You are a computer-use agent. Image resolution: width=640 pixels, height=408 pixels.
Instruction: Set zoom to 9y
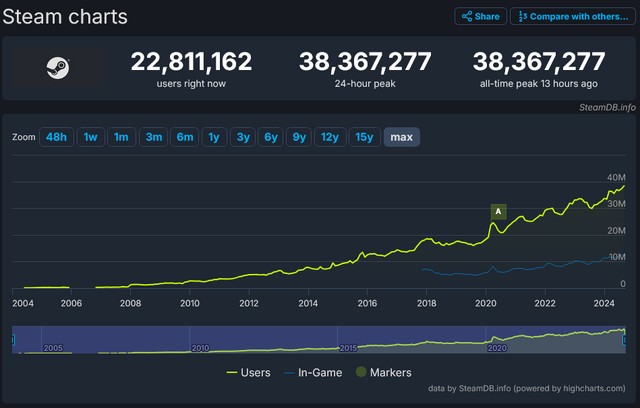coord(299,137)
